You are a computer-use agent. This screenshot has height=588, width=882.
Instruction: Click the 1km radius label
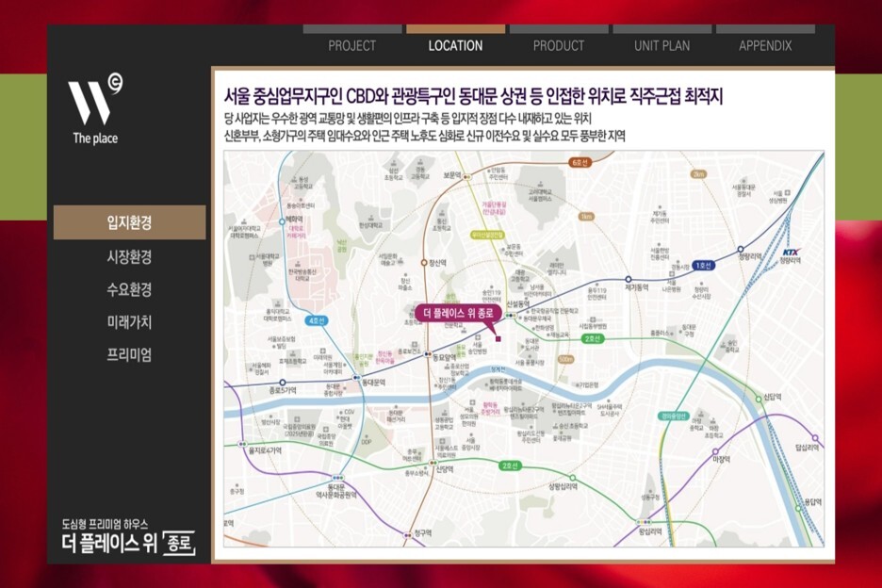point(587,217)
